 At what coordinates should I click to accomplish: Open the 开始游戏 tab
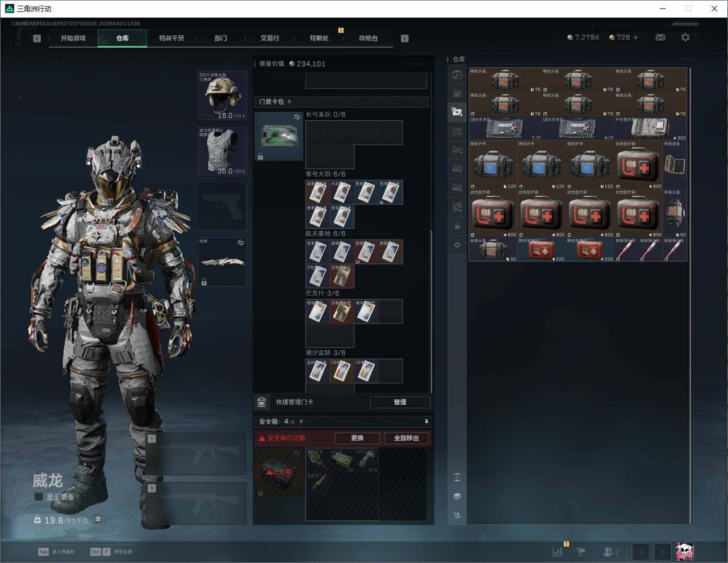point(73,38)
